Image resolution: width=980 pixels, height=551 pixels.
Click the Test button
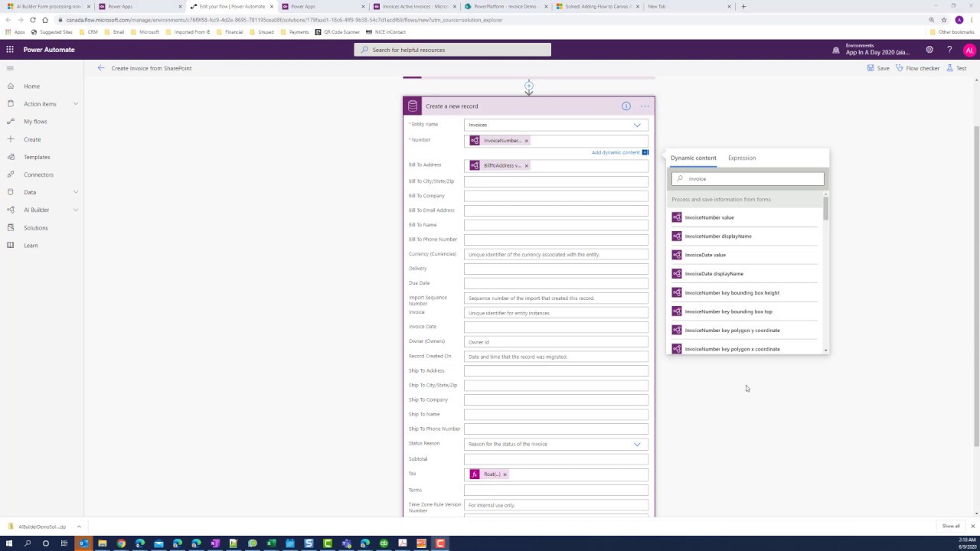[x=956, y=68]
